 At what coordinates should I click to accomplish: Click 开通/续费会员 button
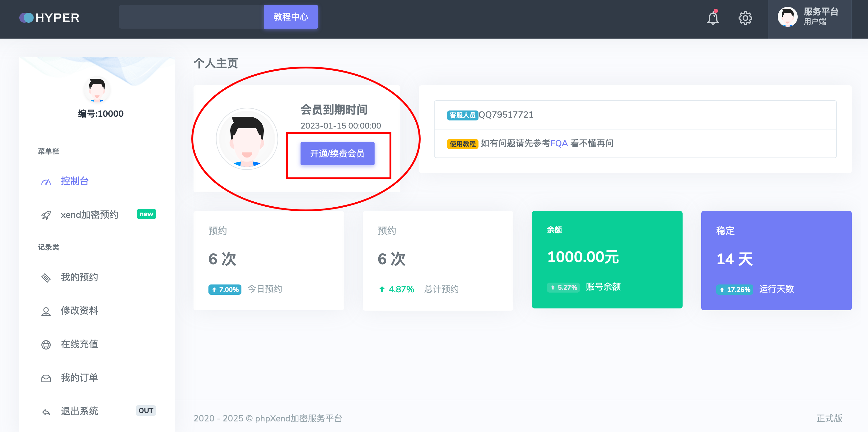[x=337, y=154]
